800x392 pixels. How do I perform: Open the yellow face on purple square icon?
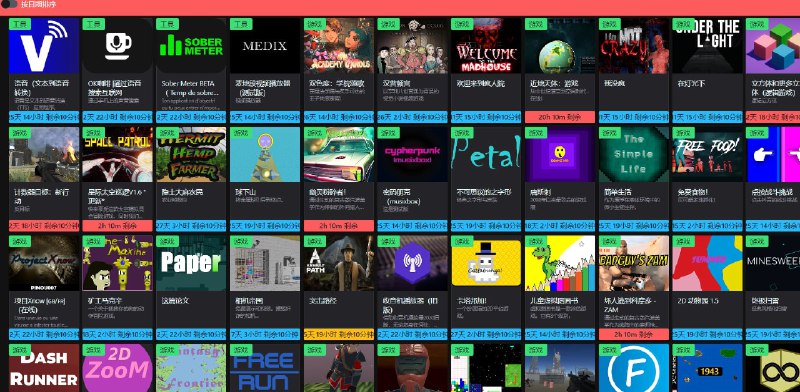(x=560, y=154)
